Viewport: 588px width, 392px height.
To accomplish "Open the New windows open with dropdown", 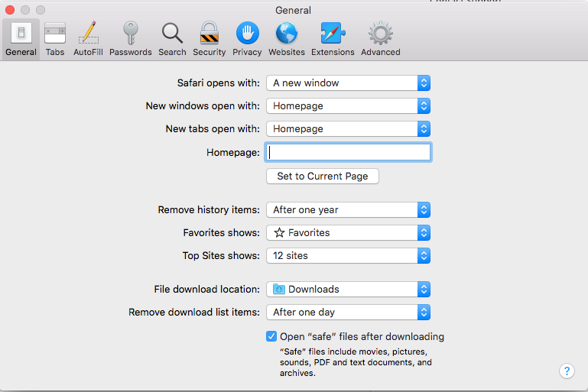I will (x=349, y=106).
